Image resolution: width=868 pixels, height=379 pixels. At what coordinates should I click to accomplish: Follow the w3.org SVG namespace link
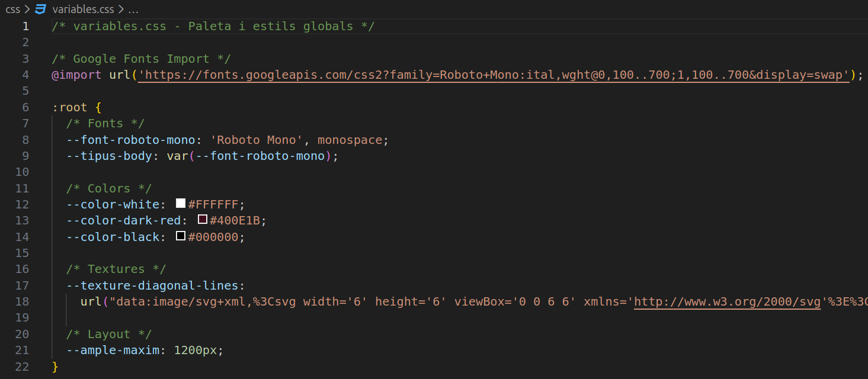tap(728, 301)
